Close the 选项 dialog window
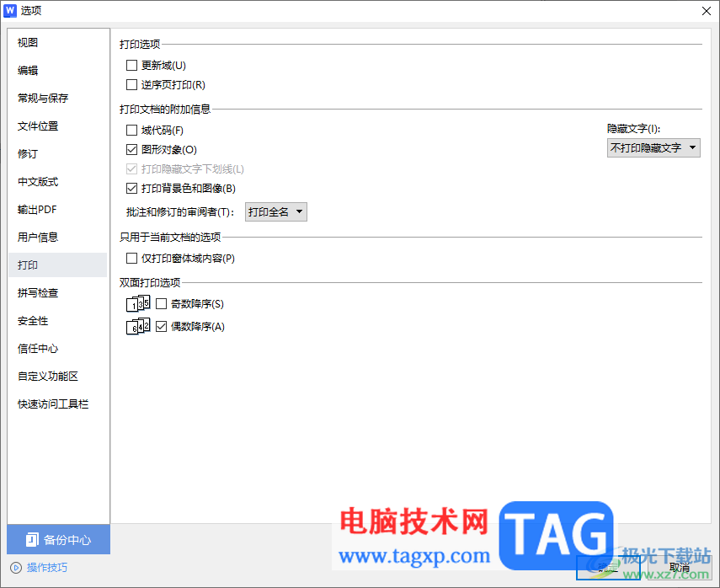Screen dimensions: 720x588 point(707,11)
